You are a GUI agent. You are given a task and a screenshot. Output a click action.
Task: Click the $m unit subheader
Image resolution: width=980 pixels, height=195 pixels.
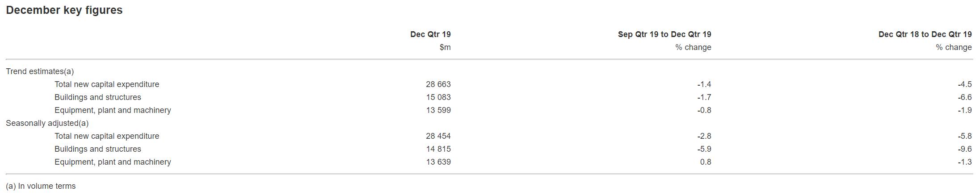click(445, 47)
